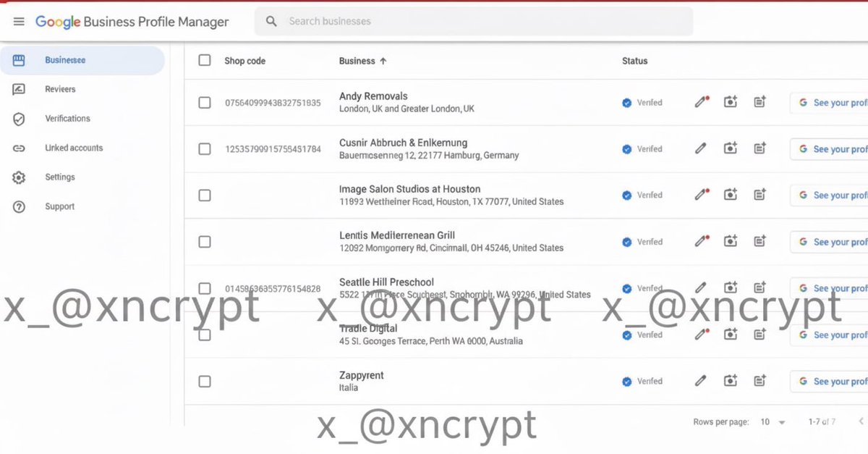
Task: Edit Zappyrent with pencil icon
Action: point(700,381)
